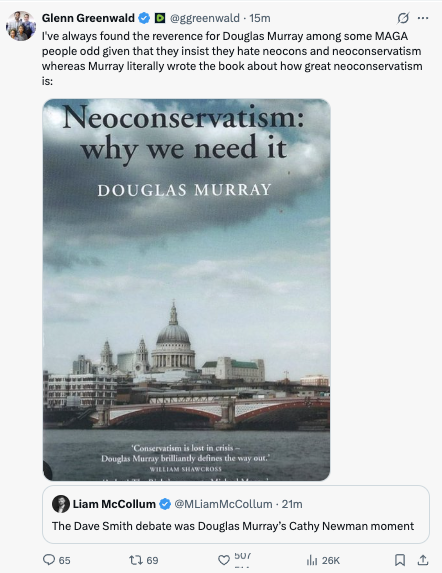Click Glenn Greenwald's blue verified badge
This screenshot has height=573, width=442.
[145, 18]
